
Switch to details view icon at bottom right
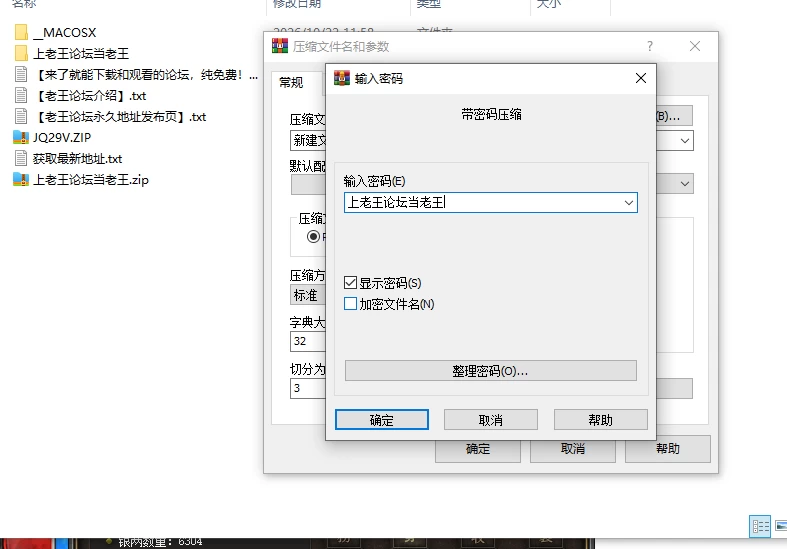760,526
